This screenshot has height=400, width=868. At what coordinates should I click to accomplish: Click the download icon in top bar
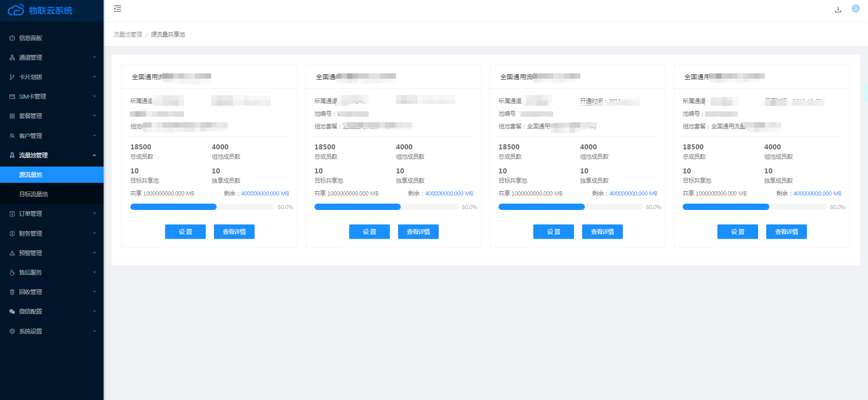tap(838, 10)
